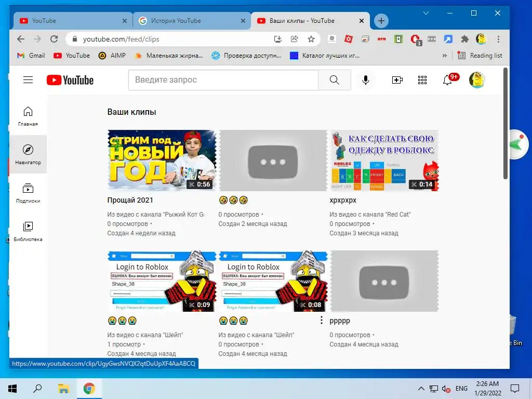Click Chrome profile avatar in toolbar
The image size is (532, 399).
tap(481, 39)
